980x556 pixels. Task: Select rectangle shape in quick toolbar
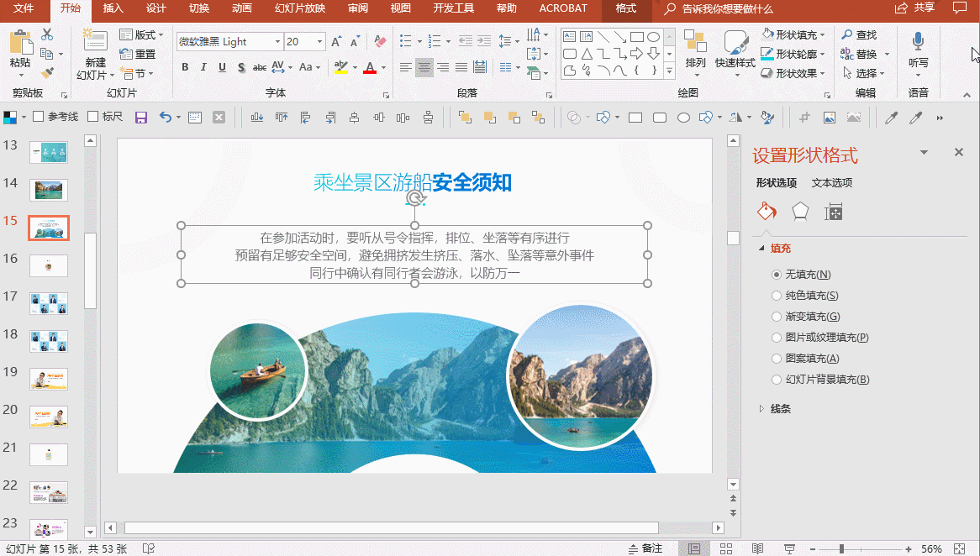pyautogui.click(x=635, y=118)
